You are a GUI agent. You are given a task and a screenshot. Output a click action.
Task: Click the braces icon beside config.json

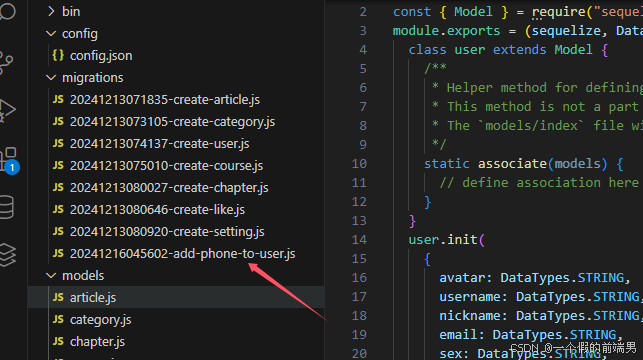pyautogui.click(x=58, y=55)
